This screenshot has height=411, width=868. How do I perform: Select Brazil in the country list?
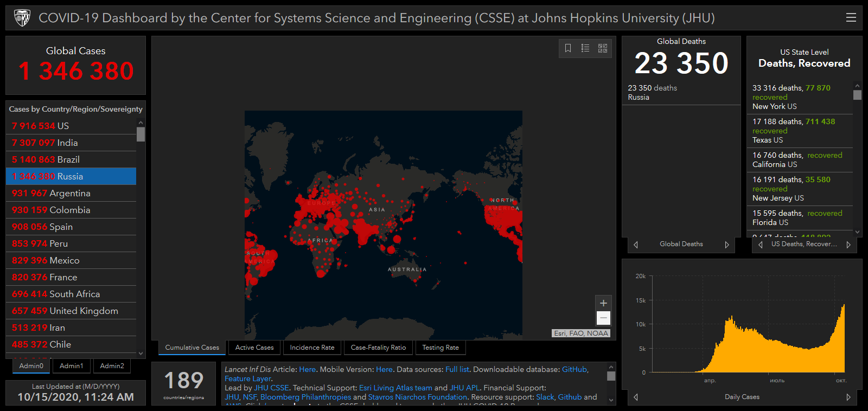point(71,159)
